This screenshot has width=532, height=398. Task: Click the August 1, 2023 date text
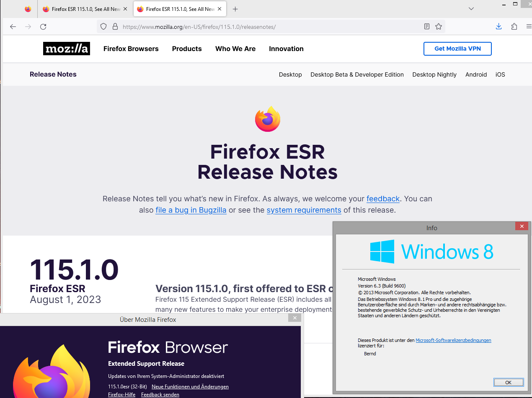(65, 300)
